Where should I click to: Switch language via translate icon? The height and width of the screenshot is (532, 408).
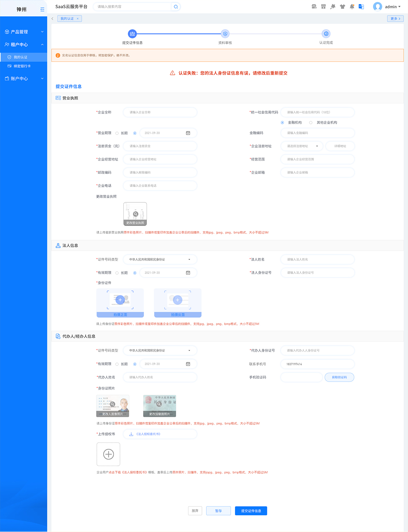click(x=361, y=6)
